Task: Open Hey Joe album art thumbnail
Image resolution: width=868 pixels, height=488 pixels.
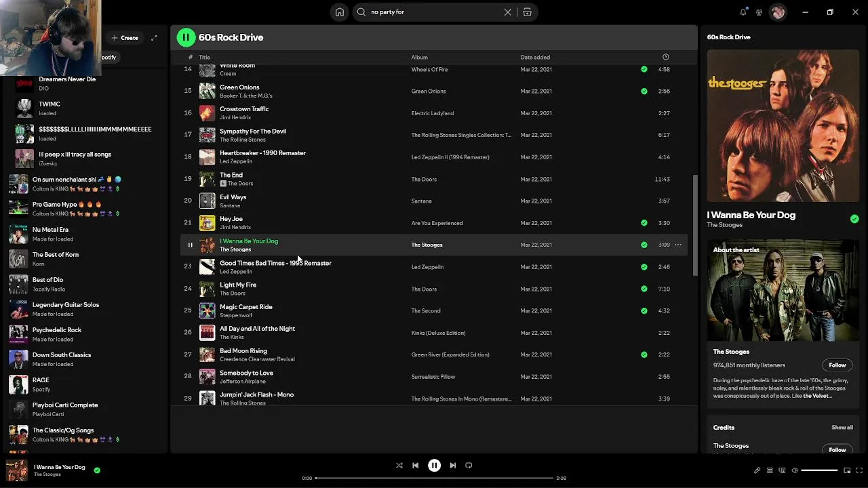Action: [207, 223]
